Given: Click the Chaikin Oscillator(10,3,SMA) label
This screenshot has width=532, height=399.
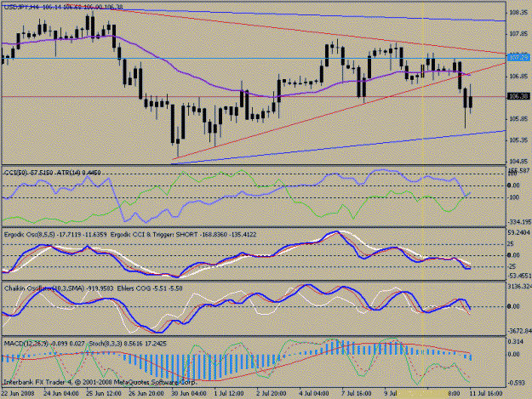Looking at the screenshot, I should click(59, 288).
